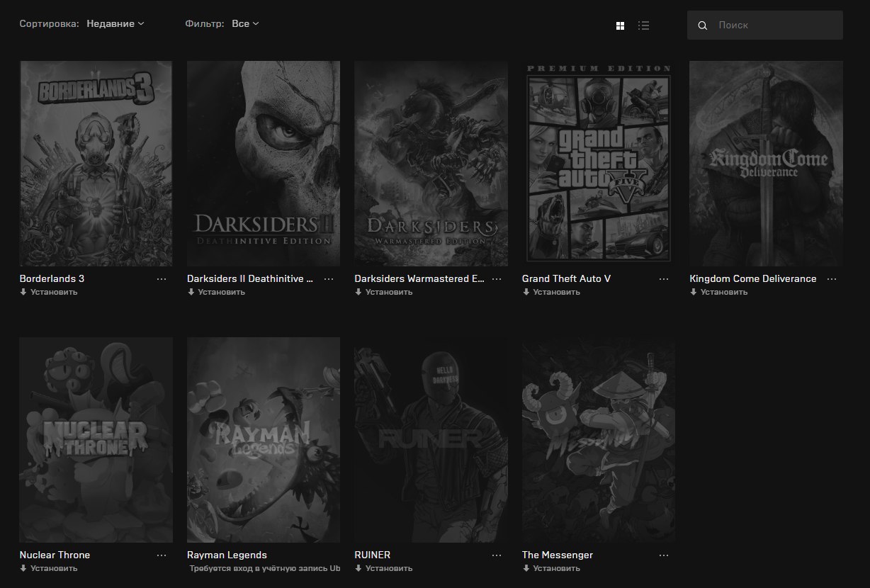The height and width of the screenshot is (588, 870).
Task: Open the three-dot menu for RUINER
Action: pyautogui.click(x=497, y=555)
